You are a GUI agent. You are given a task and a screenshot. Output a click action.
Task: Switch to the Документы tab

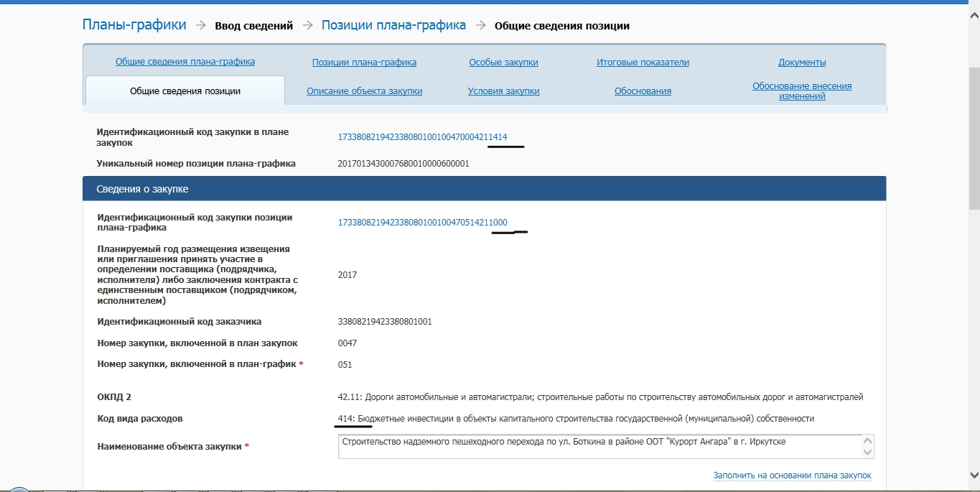point(802,62)
